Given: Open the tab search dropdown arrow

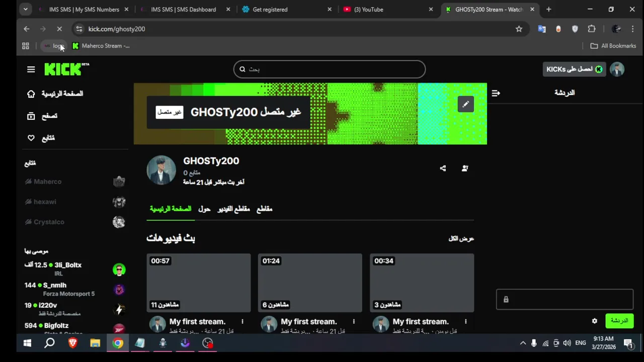Looking at the screenshot, I should (x=25, y=9).
